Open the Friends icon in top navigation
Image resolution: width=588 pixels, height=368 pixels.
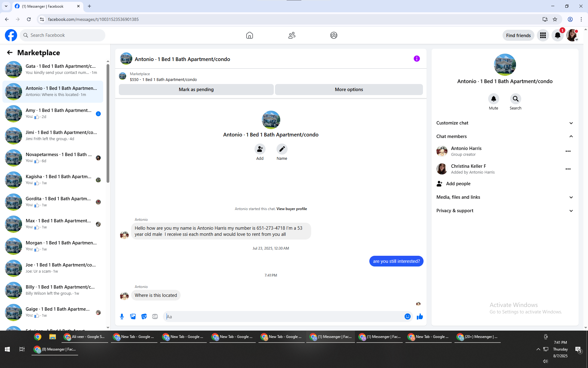[x=292, y=35]
